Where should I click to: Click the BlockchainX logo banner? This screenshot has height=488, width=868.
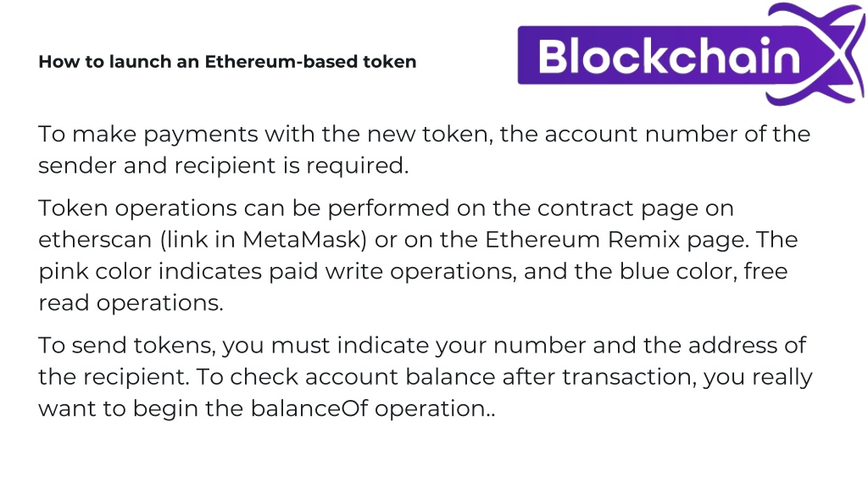[692, 54]
